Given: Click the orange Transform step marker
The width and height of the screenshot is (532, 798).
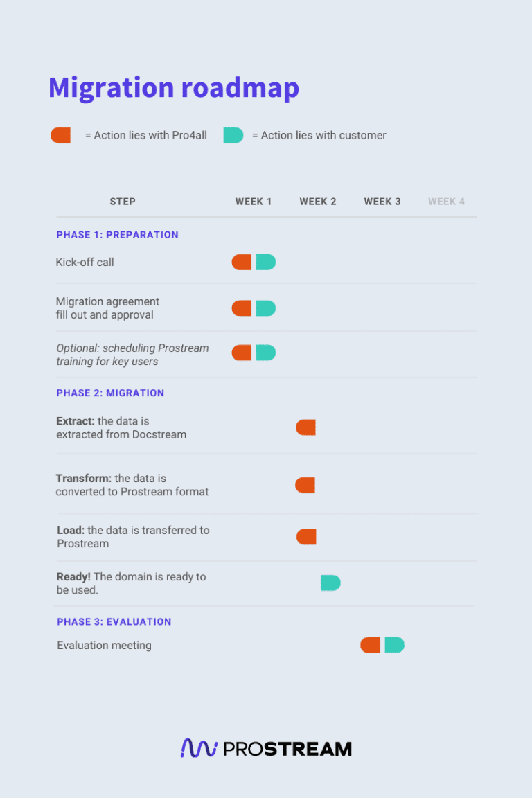Looking at the screenshot, I should 305,485.
